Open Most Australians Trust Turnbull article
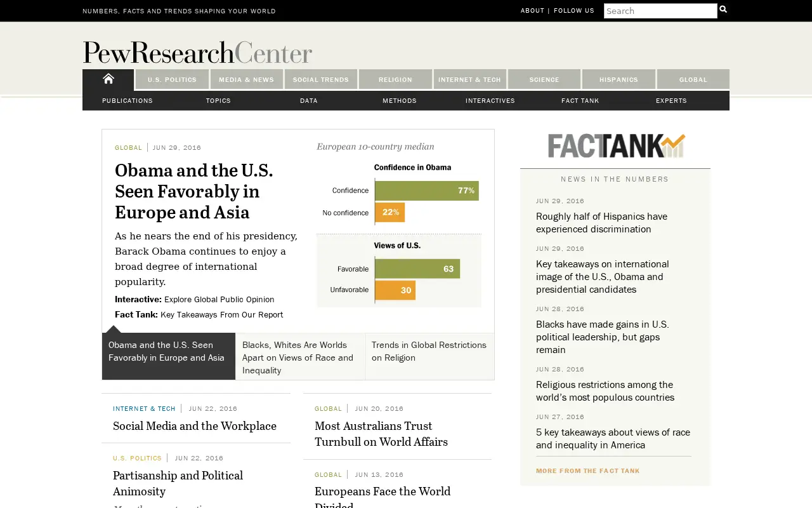The width and height of the screenshot is (812, 508). click(x=381, y=434)
